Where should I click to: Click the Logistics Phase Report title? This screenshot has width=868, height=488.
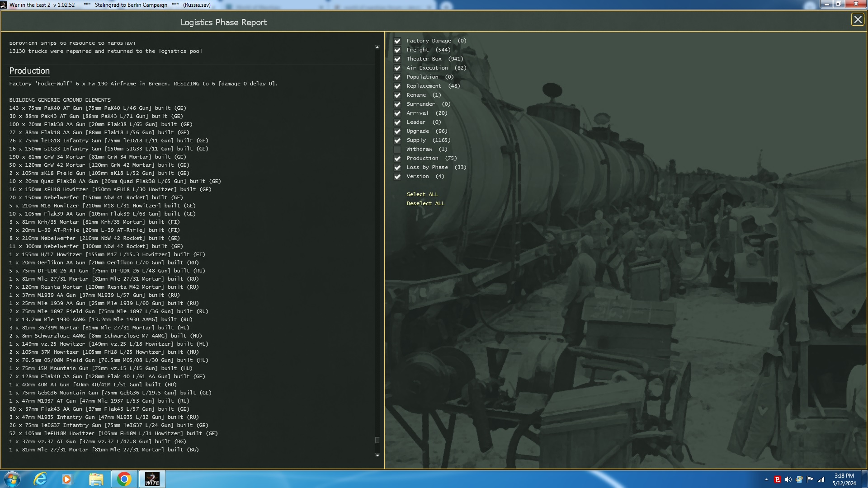point(223,23)
